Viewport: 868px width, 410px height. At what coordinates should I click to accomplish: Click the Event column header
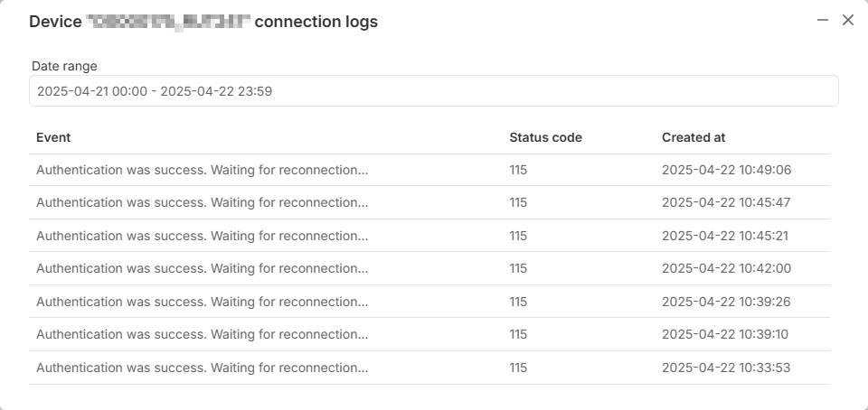coord(53,137)
